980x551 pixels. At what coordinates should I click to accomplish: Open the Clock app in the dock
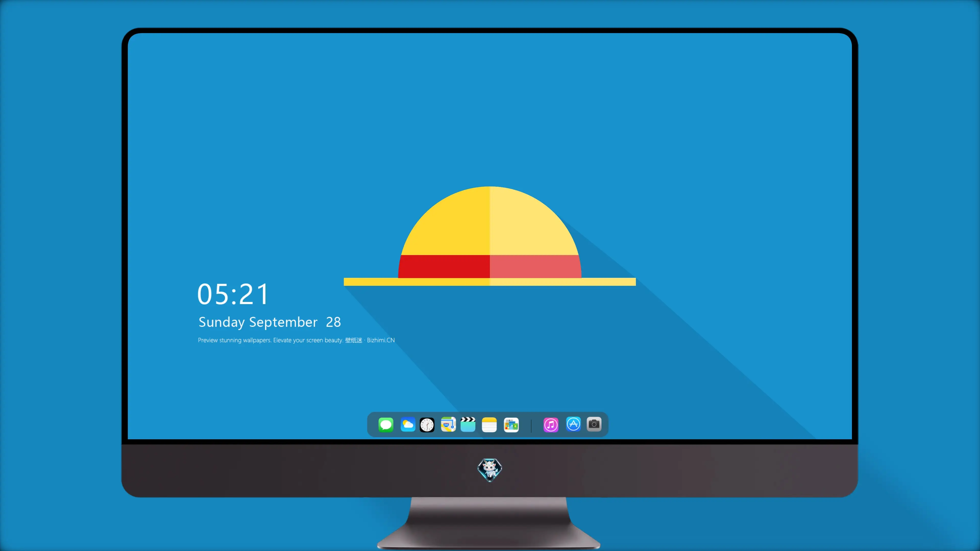(427, 425)
